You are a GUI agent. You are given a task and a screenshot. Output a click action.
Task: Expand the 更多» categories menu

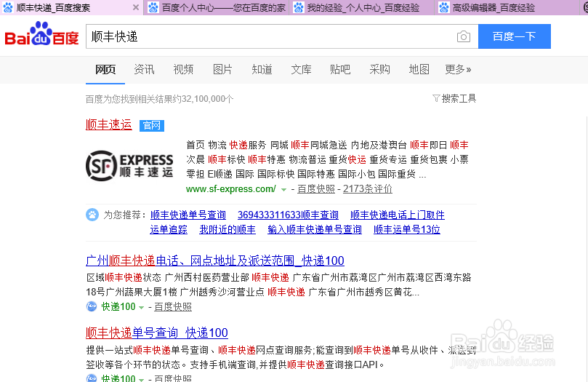click(458, 69)
